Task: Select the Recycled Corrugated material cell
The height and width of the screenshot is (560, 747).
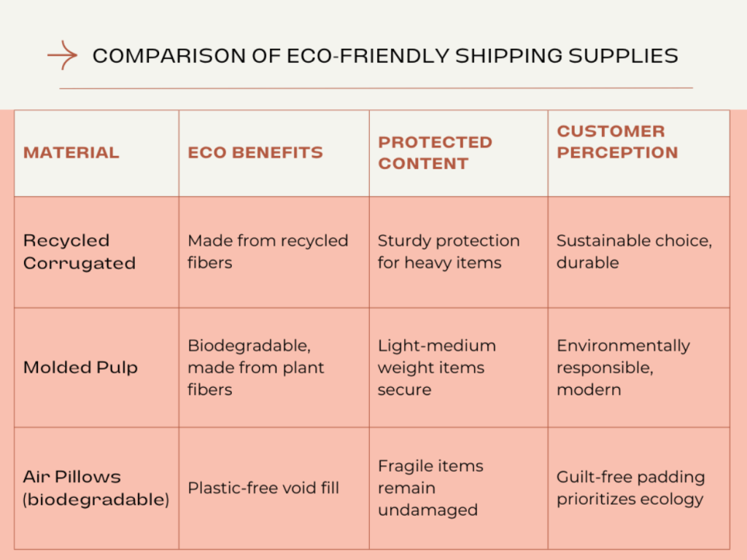Action: coord(79,252)
